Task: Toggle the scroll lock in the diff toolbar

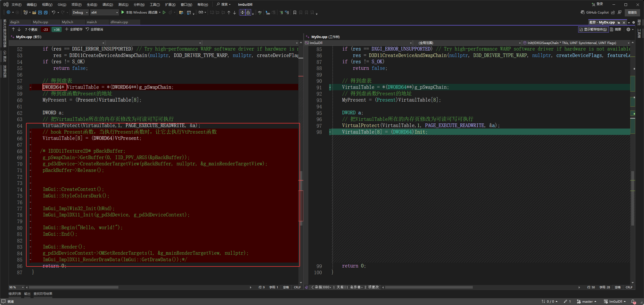Action: tap(248, 12)
